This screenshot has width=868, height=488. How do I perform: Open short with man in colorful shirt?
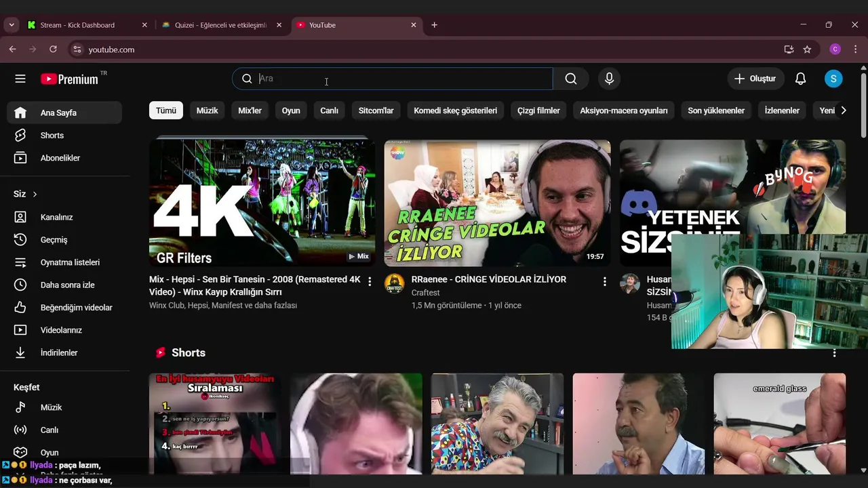click(497, 424)
